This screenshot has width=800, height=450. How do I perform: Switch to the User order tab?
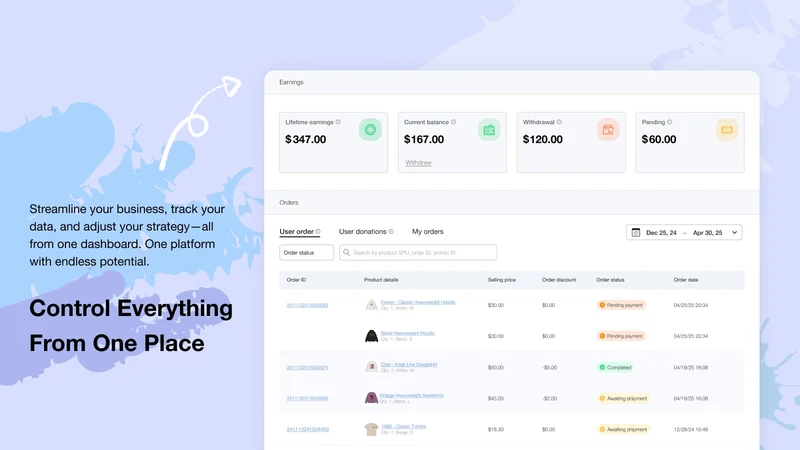coord(296,232)
